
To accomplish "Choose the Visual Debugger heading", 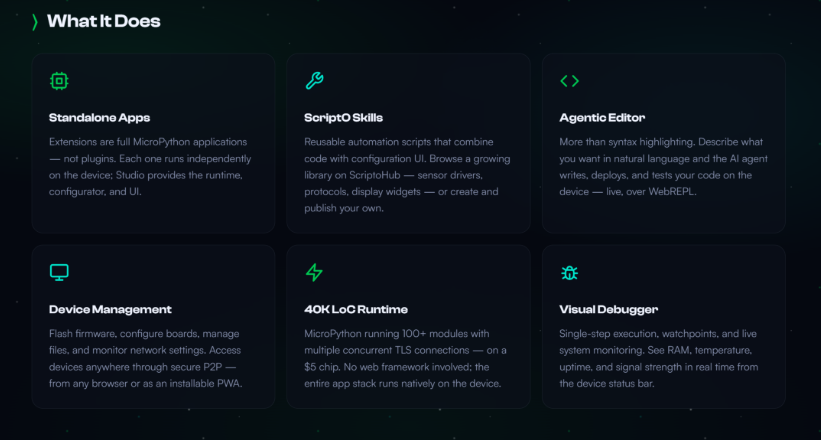I will click(x=608, y=309).
